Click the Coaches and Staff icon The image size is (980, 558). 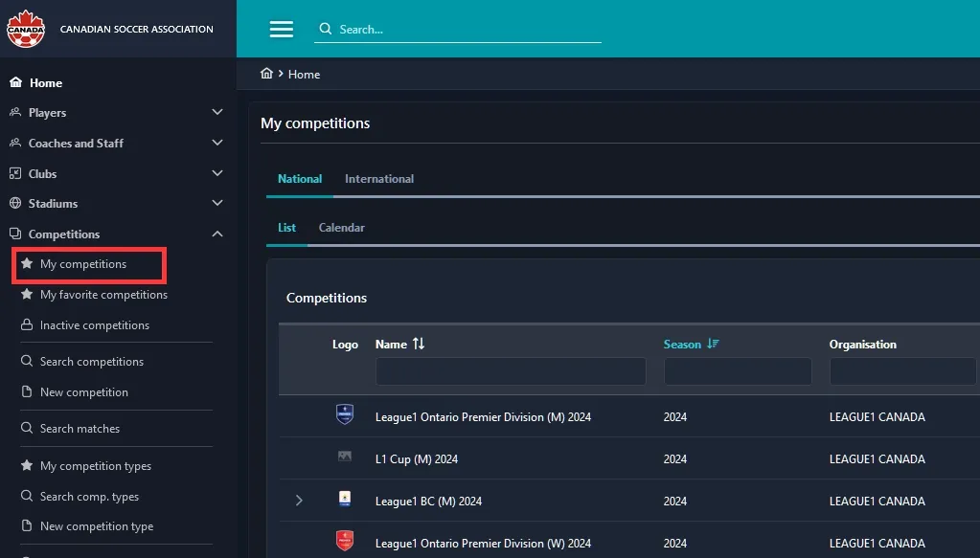pos(15,143)
